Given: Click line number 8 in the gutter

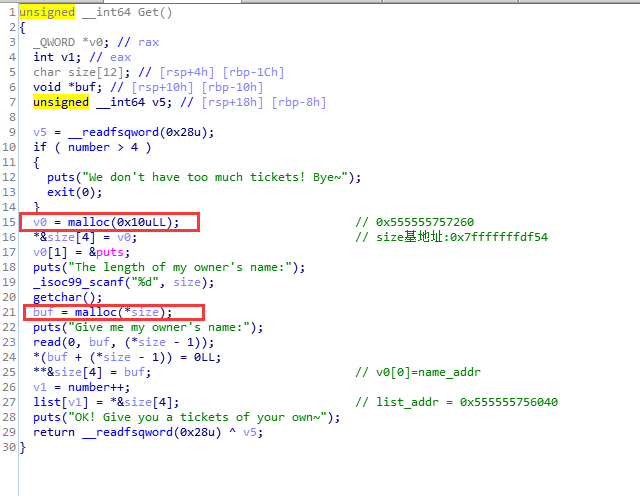Looking at the screenshot, I should [12, 117].
